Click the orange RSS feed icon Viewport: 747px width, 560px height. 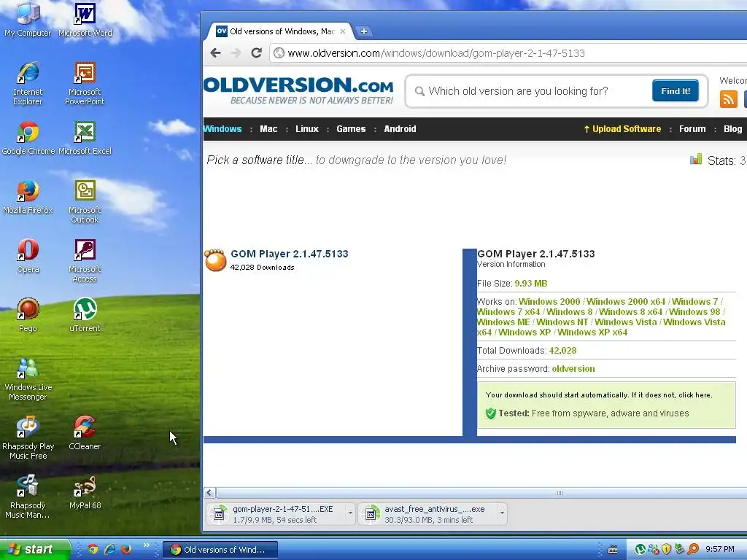tap(729, 99)
